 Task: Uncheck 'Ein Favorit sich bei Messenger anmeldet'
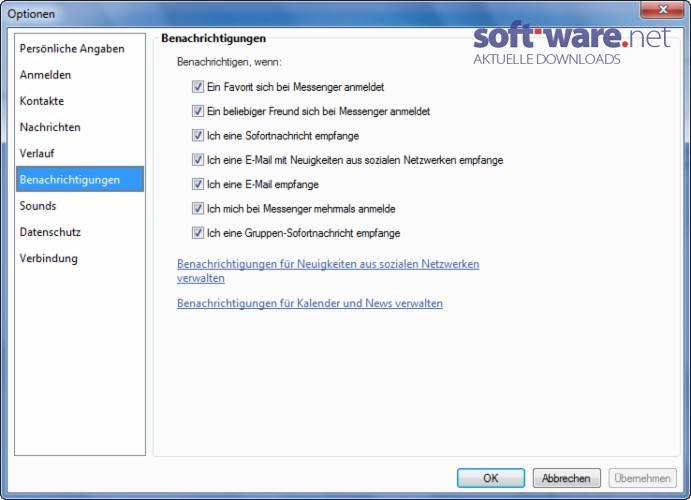click(x=198, y=87)
